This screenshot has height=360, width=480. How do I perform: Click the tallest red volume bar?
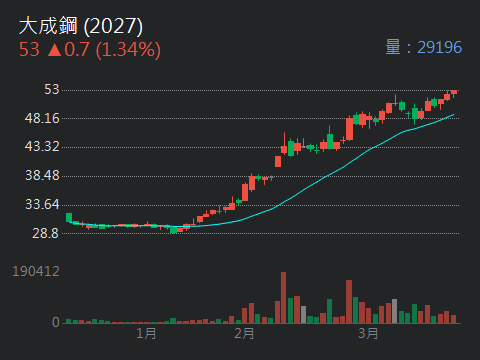(283, 297)
